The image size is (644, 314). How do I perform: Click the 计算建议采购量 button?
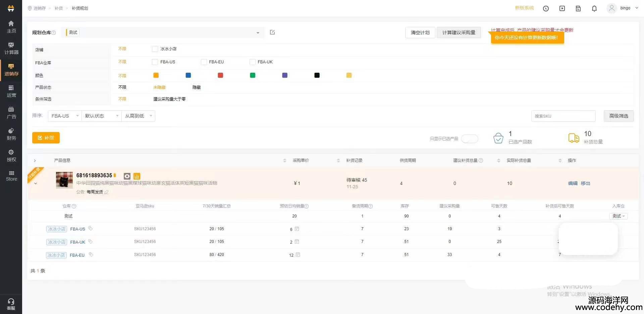coord(459,33)
